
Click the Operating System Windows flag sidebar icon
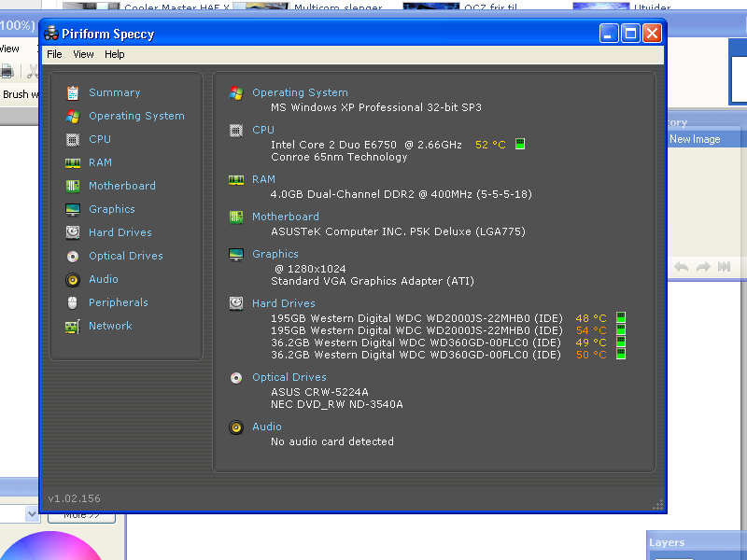click(73, 116)
